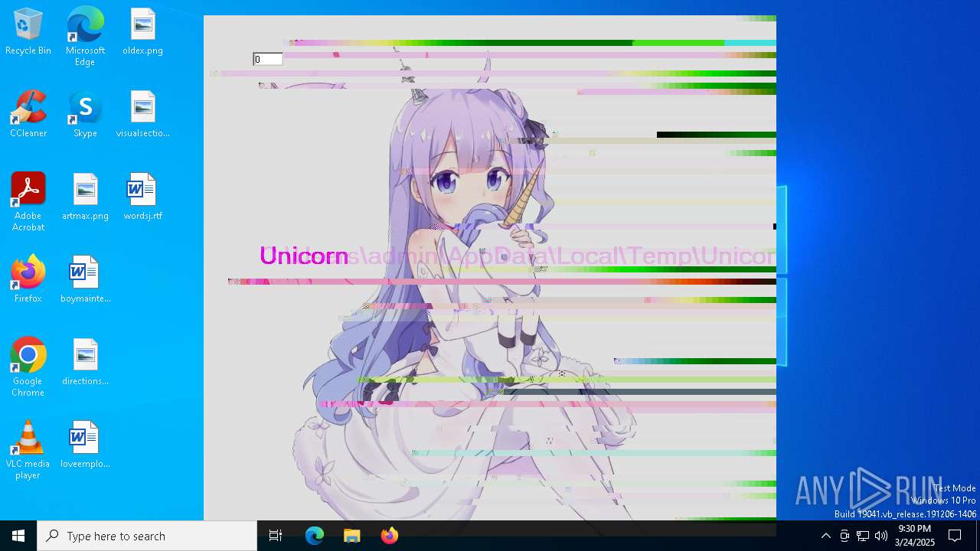Viewport: 980px width, 551px height.
Task: Open Google Chrome desktop shortcut
Action: click(28, 367)
